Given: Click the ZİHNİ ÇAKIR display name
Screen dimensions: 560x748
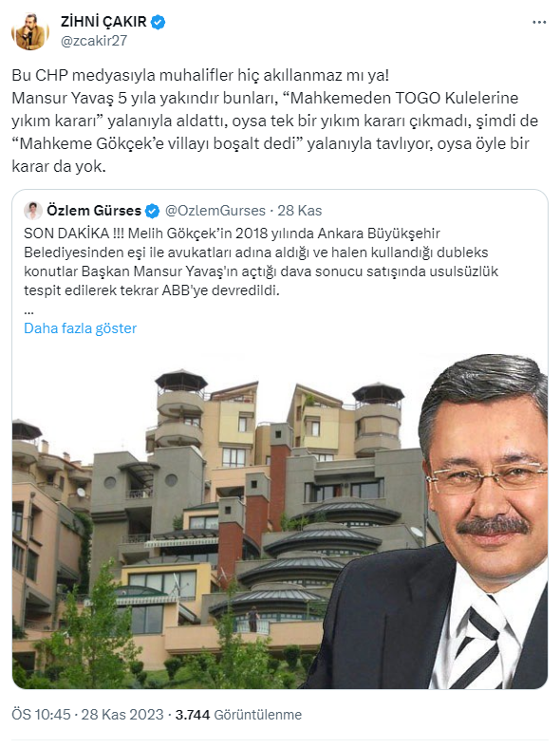Looking at the screenshot, I should tap(104, 22).
